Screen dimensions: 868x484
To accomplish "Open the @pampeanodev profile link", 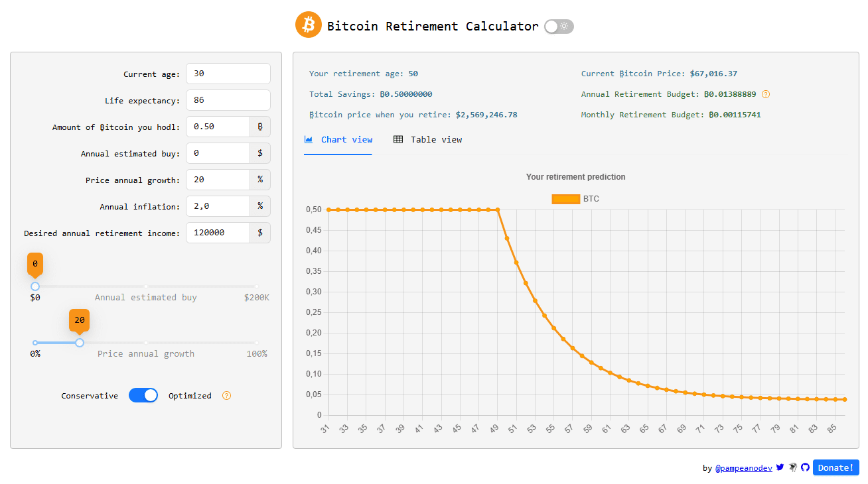I will [x=743, y=467].
